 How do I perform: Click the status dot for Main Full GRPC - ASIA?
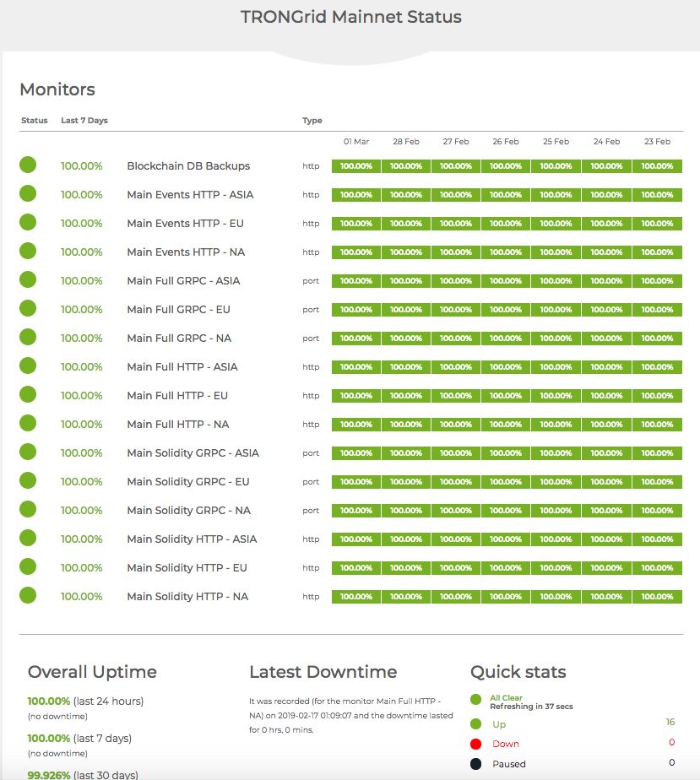[x=28, y=279]
